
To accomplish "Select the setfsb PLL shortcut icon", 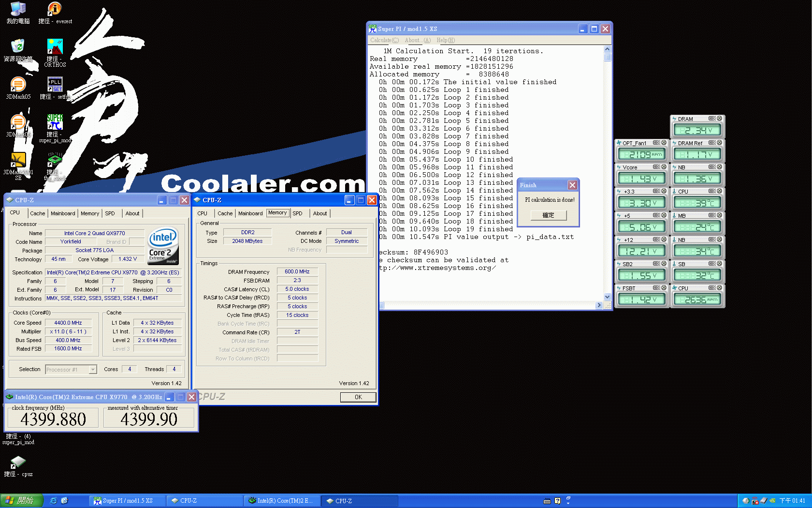I will click(x=55, y=88).
